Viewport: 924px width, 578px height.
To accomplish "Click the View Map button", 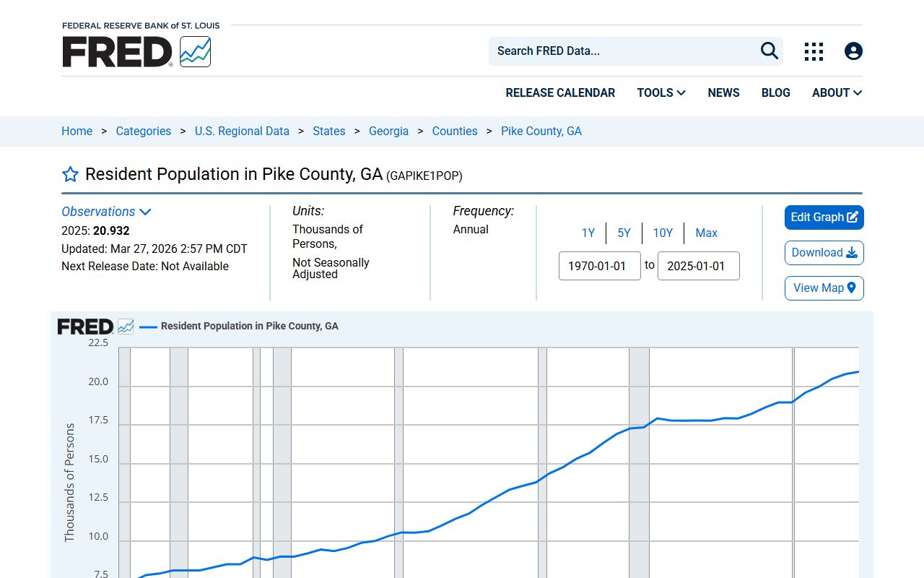I will coord(824,288).
